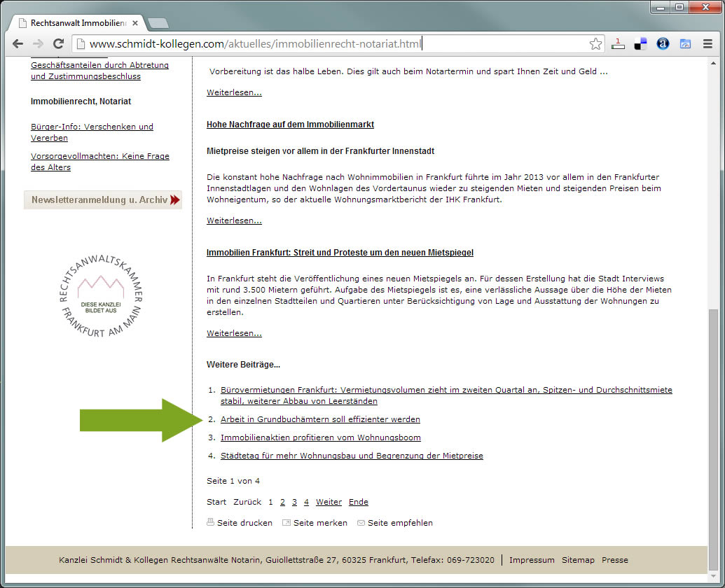
Task: Close the Rechtsanwalt Immobilien tab
Action: pyautogui.click(x=135, y=23)
